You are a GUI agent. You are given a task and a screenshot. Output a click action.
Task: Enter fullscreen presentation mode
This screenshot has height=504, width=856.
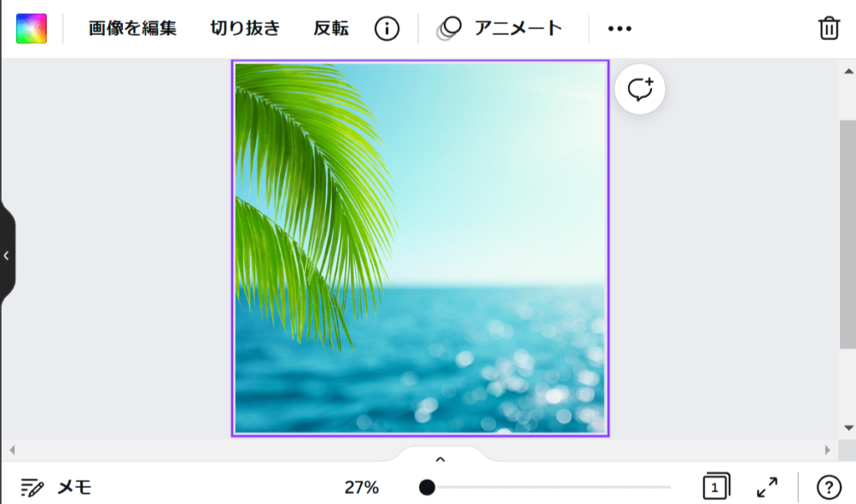pyautogui.click(x=767, y=487)
